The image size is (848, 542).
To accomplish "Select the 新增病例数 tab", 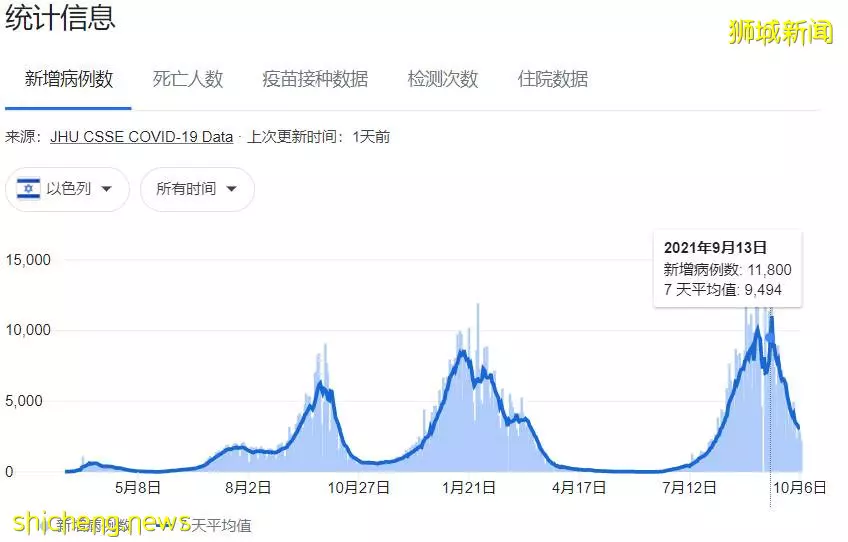I will pyautogui.click(x=69, y=80).
